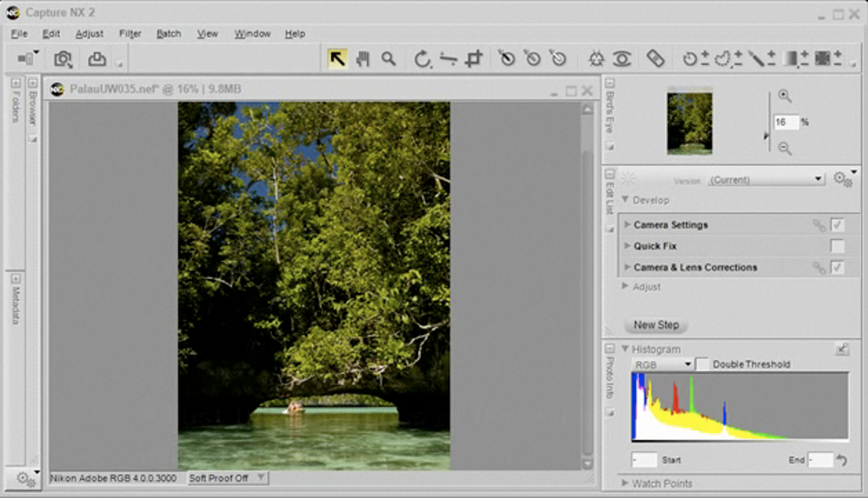
Task: Uncheck the Camera Settings checkbox
Action: pyautogui.click(x=837, y=225)
